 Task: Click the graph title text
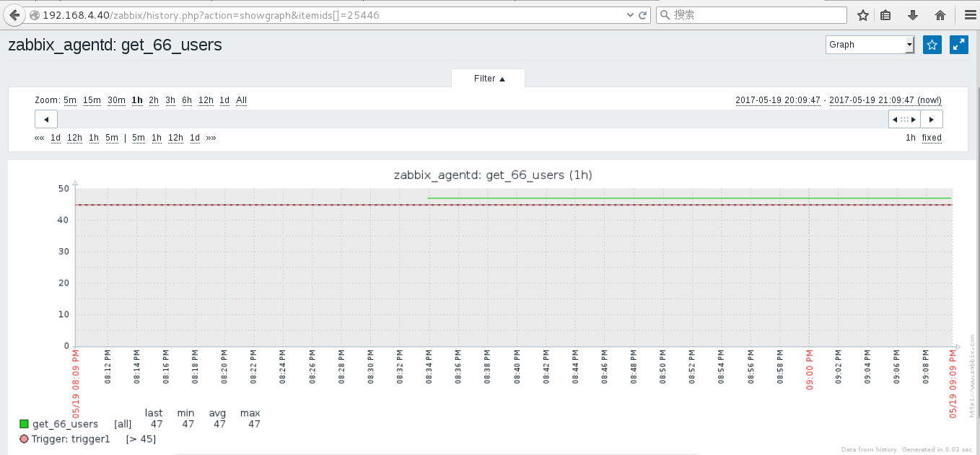pos(493,175)
